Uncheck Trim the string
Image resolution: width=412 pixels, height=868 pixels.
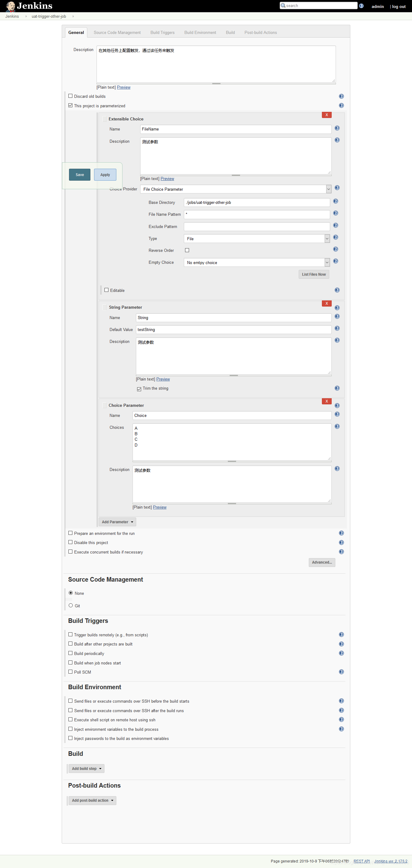pyautogui.click(x=139, y=389)
